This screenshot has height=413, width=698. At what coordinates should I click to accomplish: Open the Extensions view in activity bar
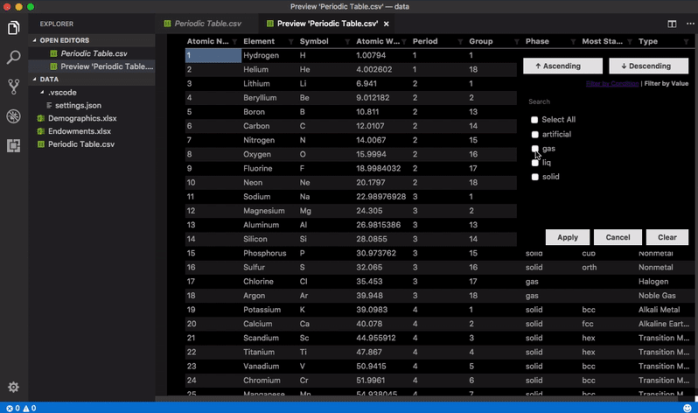(x=14, y=145)
